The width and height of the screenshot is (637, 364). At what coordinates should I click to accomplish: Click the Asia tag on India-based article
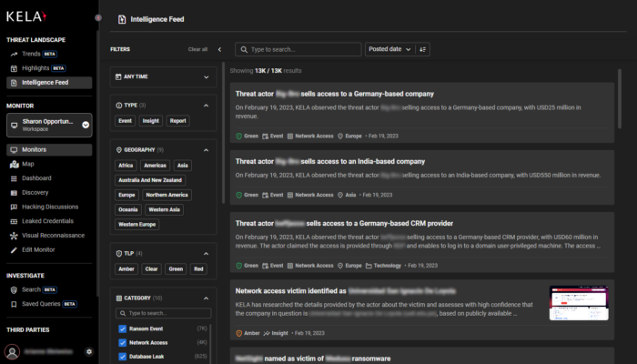click(347, 195)
